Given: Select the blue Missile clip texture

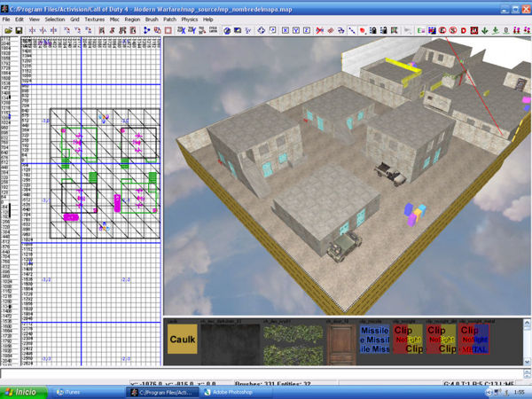Looking at the screenshot, I should (374, 339).
